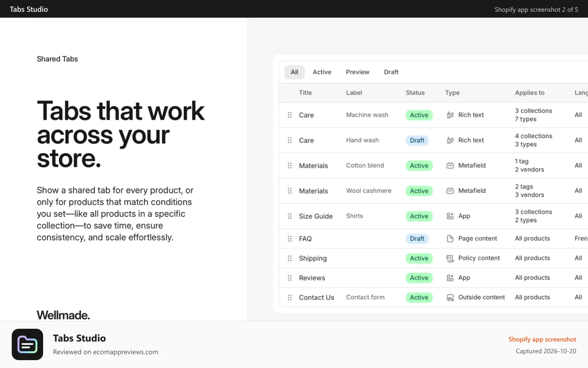Click the App type icon in Reviews row
The image size is (588, 368).
450,278
